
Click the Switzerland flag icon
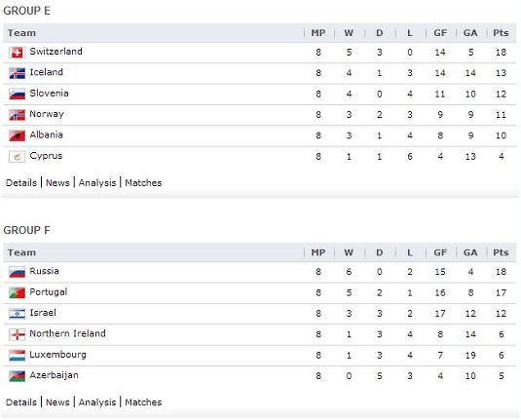point(17,53)
